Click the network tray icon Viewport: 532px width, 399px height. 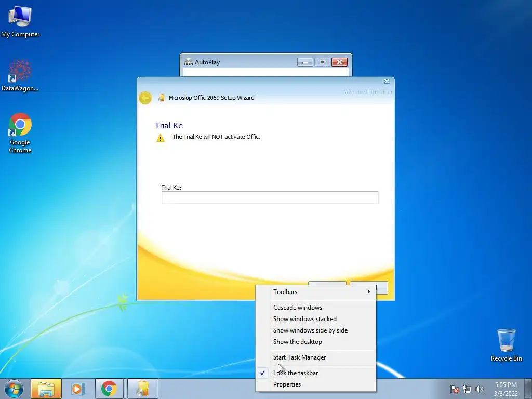467,389
